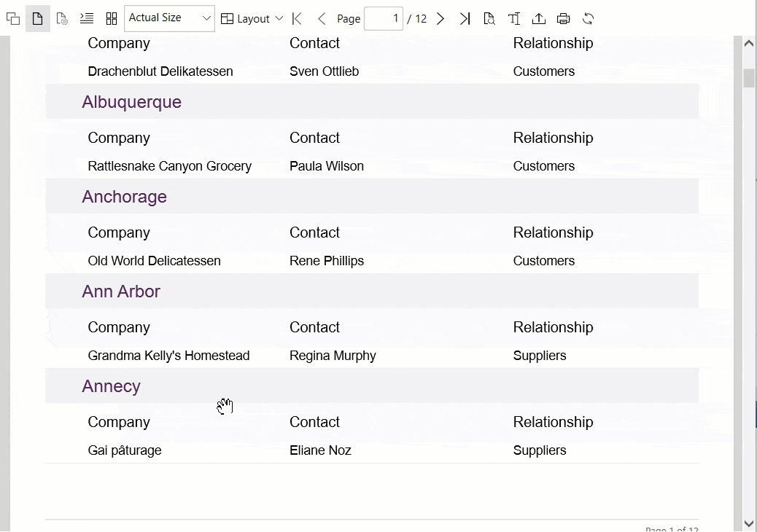Click the vertical scrollbar down arrow
This screenshot has height=532, width=757.
click(749, 523)
